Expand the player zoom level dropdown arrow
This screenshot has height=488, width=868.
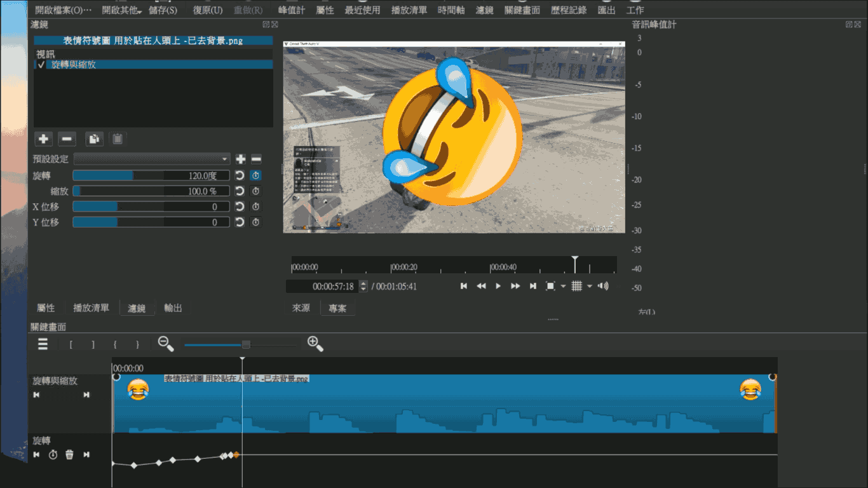point(563,286)
